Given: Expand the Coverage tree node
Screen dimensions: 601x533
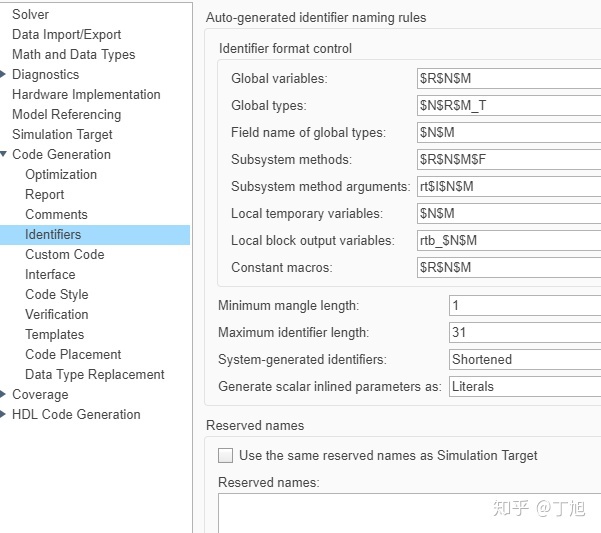Looking at the screenshot, I should (4, 395).
